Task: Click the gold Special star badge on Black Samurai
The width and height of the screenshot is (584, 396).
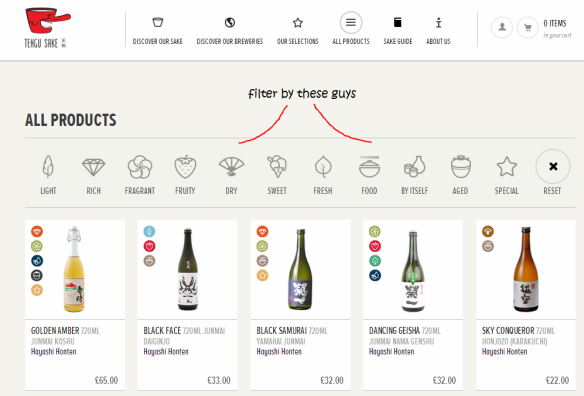Action: [x=262, y=275]
